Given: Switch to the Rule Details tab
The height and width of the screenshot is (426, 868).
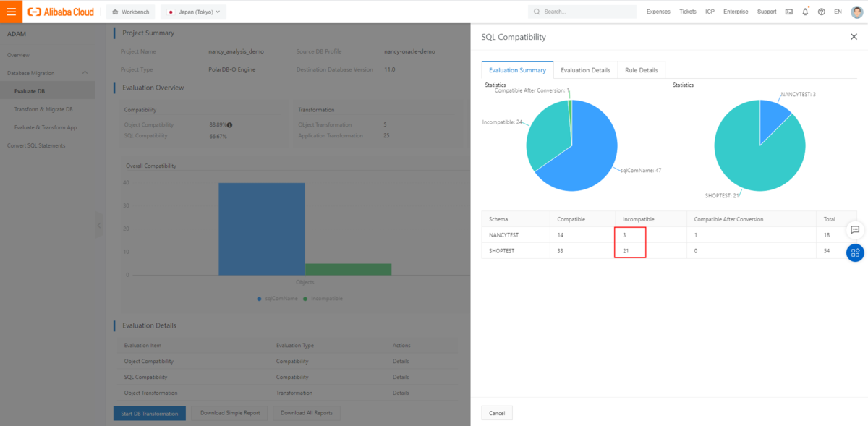Looking at the screenshot, I should click(x=642, y=70).
